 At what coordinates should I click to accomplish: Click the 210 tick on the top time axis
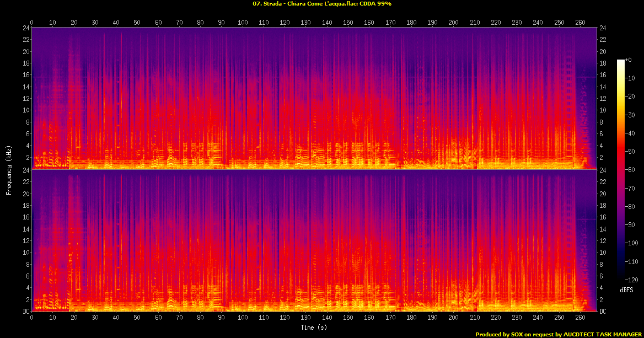(475, 23)
